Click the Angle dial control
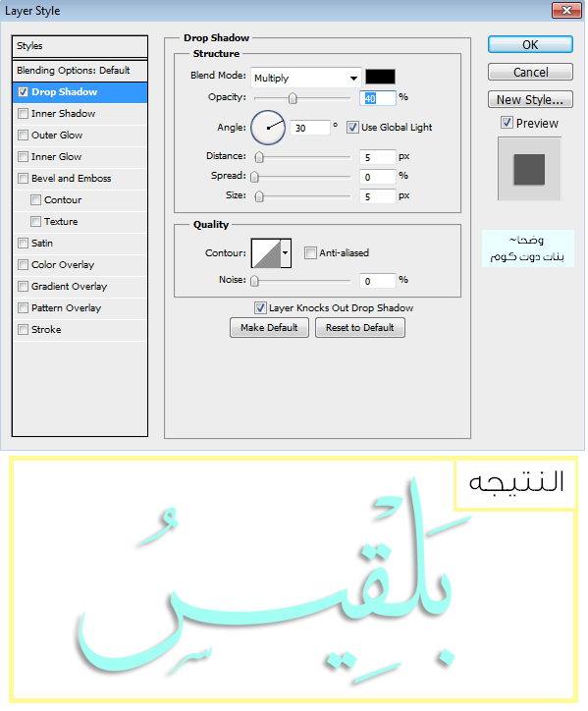This screenshot has width=588, height=711. [x=268, y=128]
